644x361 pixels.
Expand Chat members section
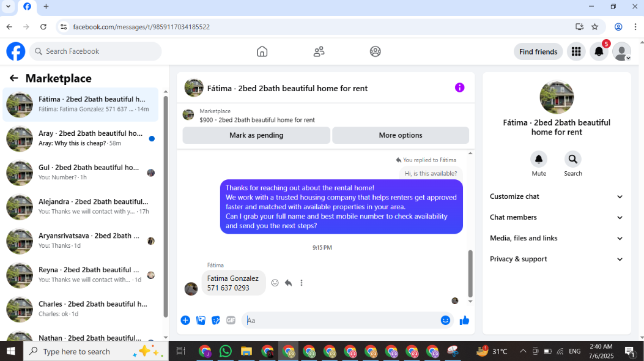pyautogui.click(x=557, y=217)
